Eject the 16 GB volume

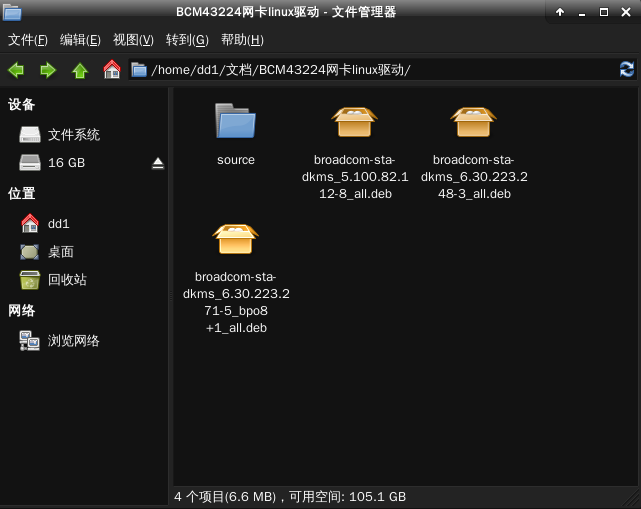[158, 163]
